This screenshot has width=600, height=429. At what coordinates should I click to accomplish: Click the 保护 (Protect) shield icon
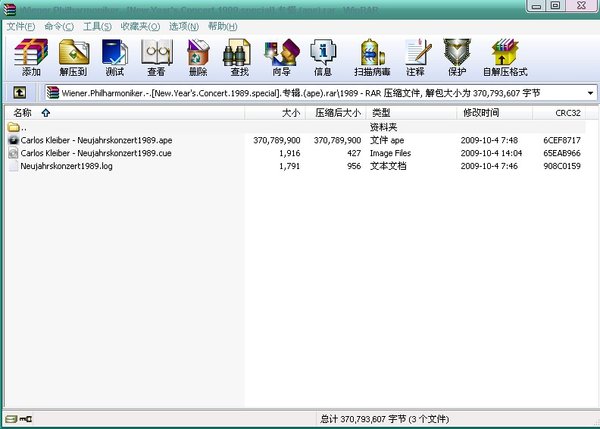coord(457,57)
